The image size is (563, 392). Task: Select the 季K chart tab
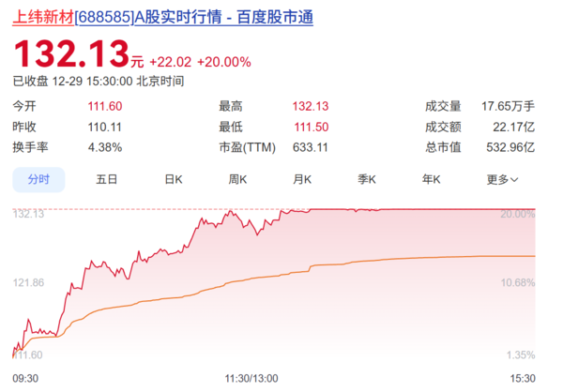(367, 179)
